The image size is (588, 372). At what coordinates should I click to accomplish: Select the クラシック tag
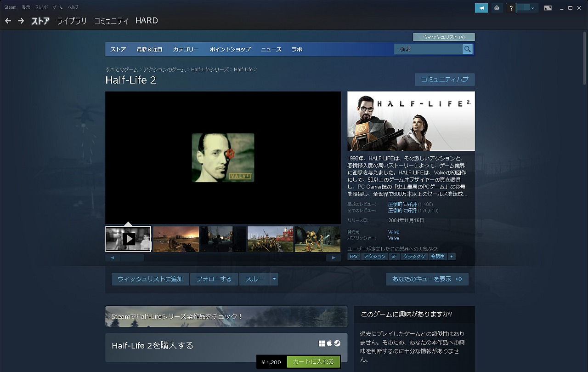pyautogui.click(x=414, y=257)
